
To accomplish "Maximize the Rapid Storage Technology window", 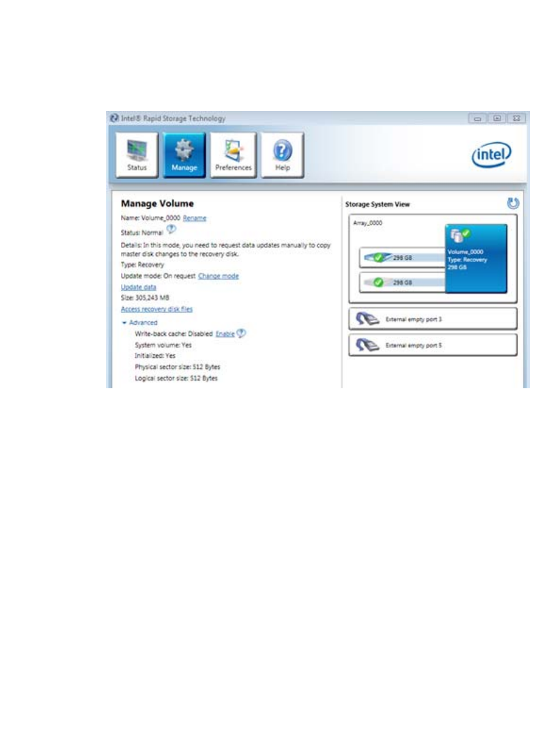I will coord(497,118).
